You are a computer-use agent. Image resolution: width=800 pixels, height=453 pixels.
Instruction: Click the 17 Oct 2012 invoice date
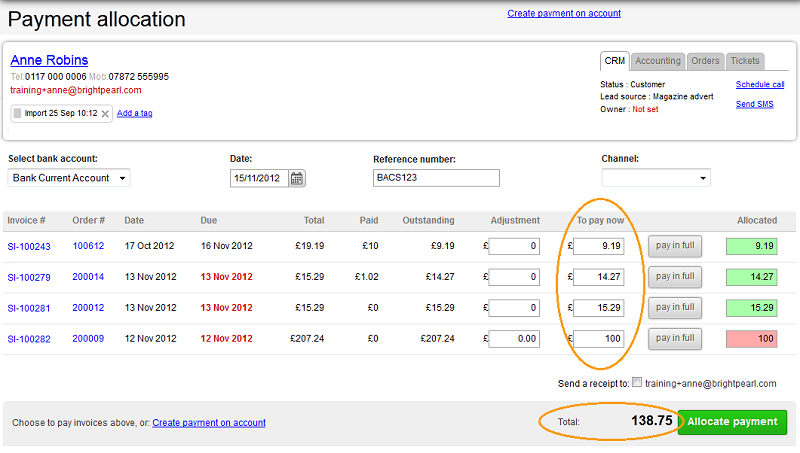[149, 246]
